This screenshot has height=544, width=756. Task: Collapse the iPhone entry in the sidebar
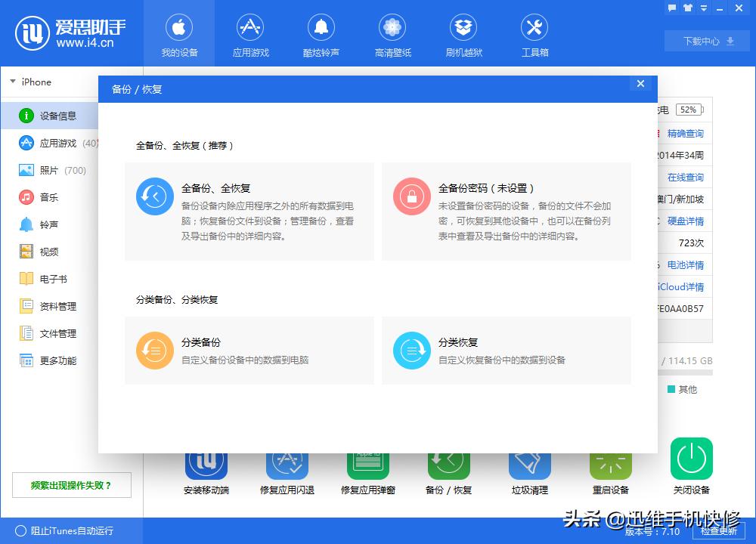click(12, 82)
